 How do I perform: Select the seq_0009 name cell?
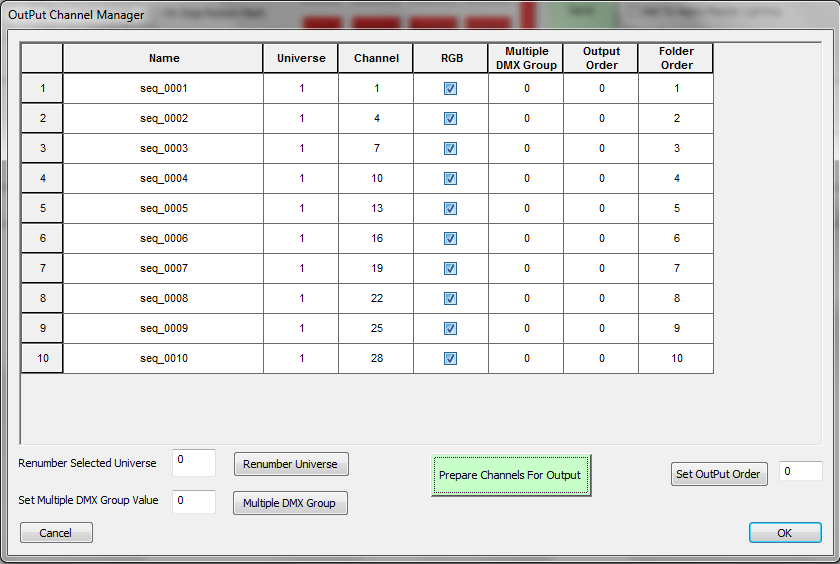pos(163,328)
